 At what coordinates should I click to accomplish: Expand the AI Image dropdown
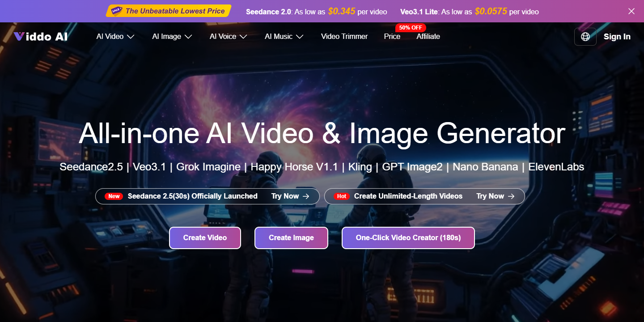pyautogui.click(x=172, y=37)
